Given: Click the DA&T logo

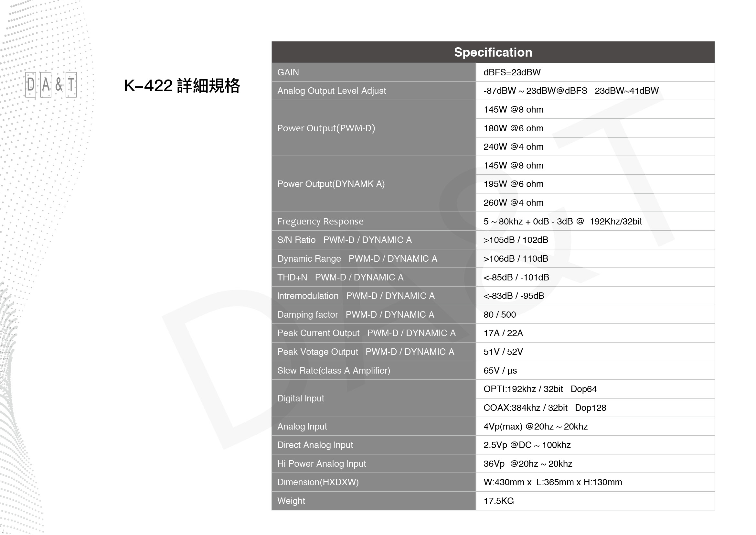Looking at the screenshot, I should (51, 85).
